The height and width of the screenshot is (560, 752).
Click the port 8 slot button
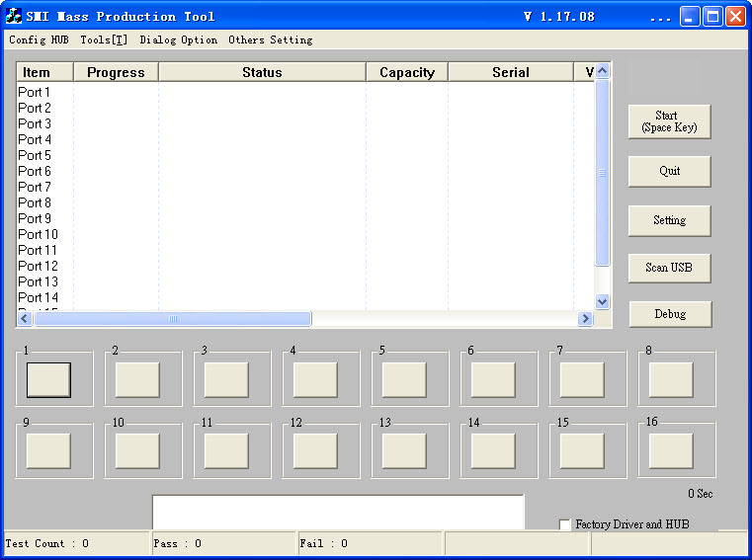(671, 379)
